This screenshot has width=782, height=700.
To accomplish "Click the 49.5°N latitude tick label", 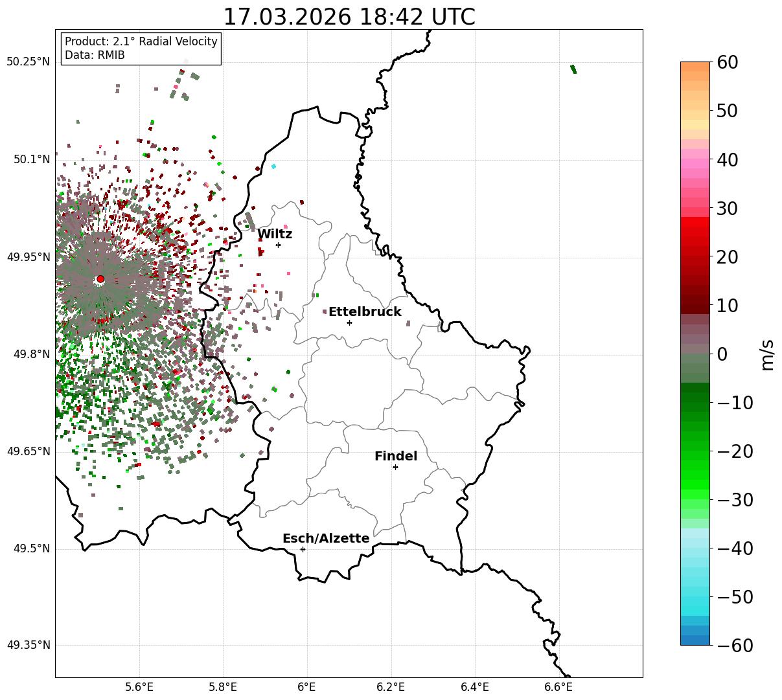I will pyautogui.click(x=31, y=548).
